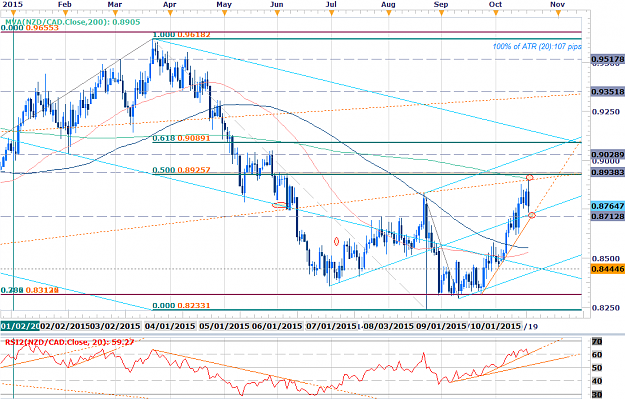
Task: Click the 0.000 0.96553 level label
Action: coord(30,28)
